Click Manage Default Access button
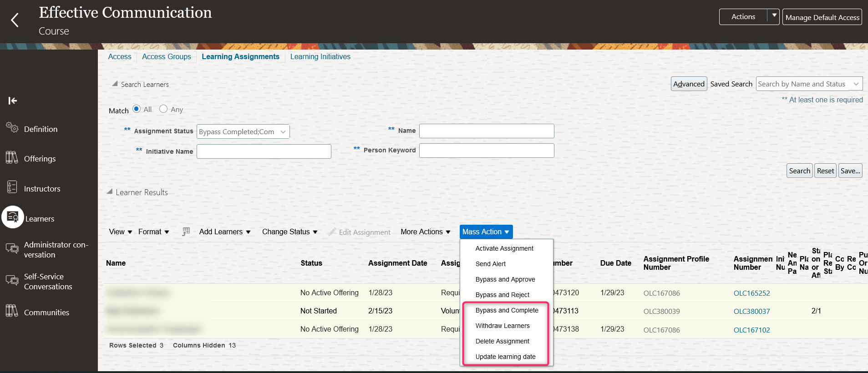868x373 pixels. (822, 17)
